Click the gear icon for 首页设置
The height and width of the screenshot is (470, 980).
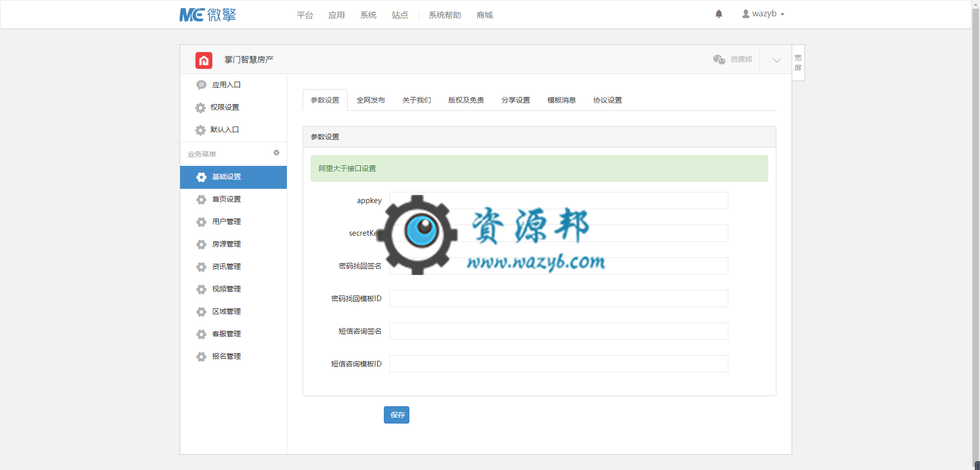pos(201,200)
